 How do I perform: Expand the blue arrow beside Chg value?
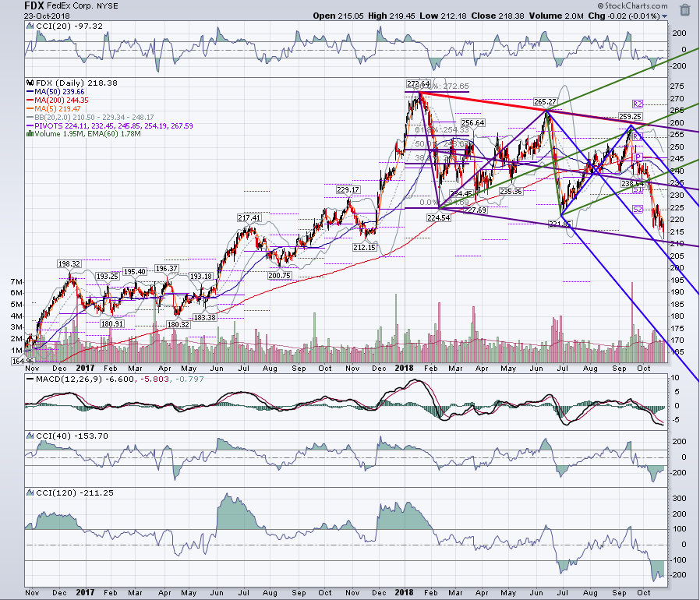pyautogui.click(x=665, y=16)
